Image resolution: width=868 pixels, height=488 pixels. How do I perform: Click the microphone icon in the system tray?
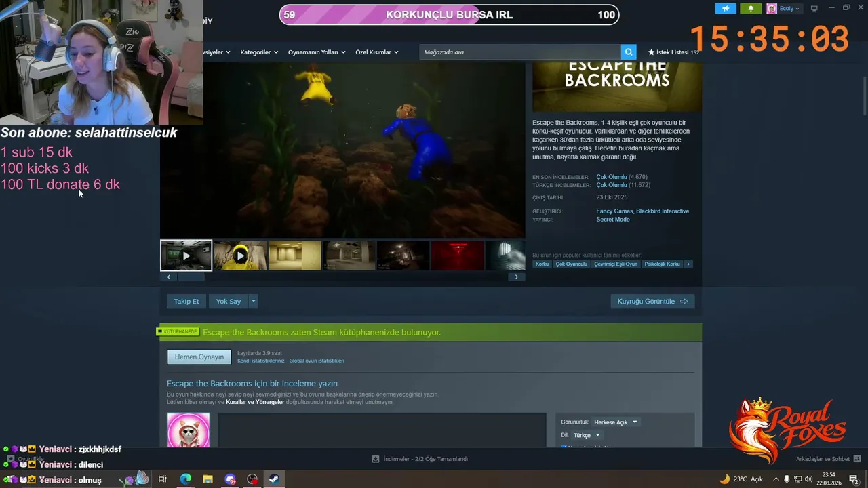[x=787, y=479]
